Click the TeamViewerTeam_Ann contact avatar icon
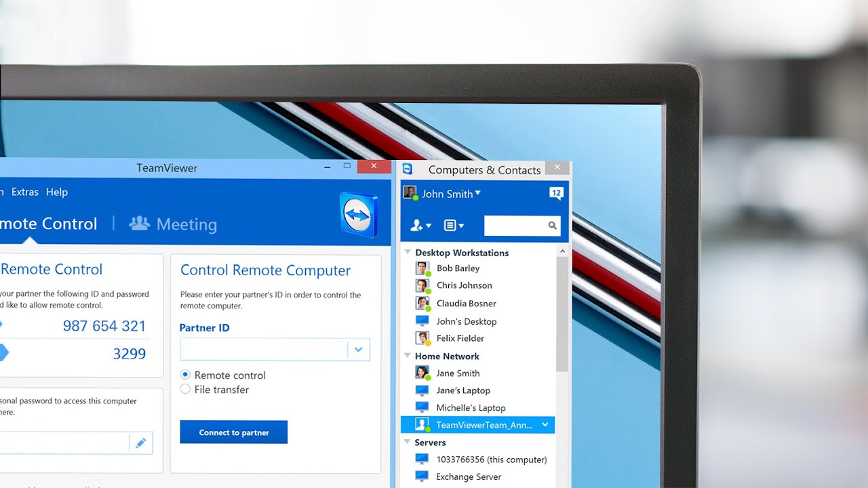868x488 pixels. (x=423, y=425)
